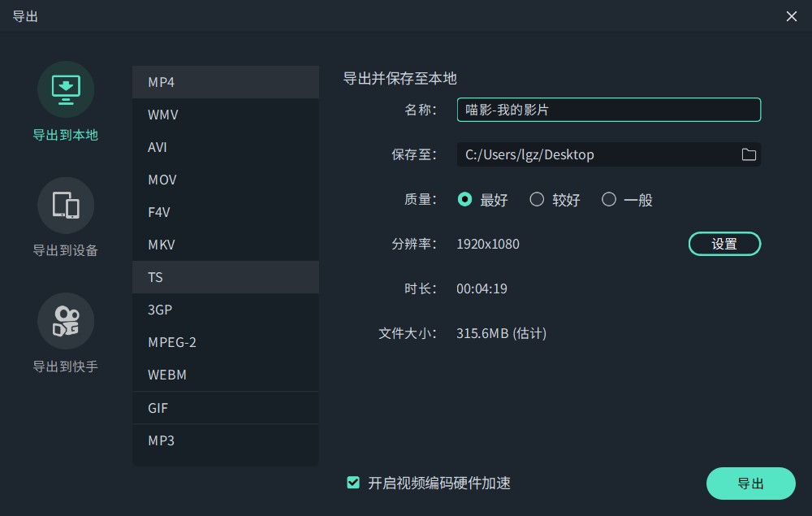Select the 较好 quality radio button
The width and height of the screenshot is (812, 516).
coord(537,199)
